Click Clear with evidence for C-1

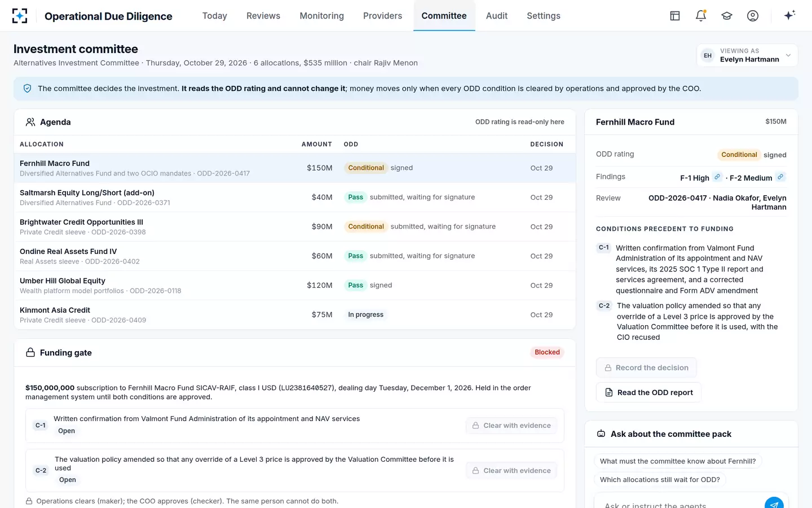[511, 426]
